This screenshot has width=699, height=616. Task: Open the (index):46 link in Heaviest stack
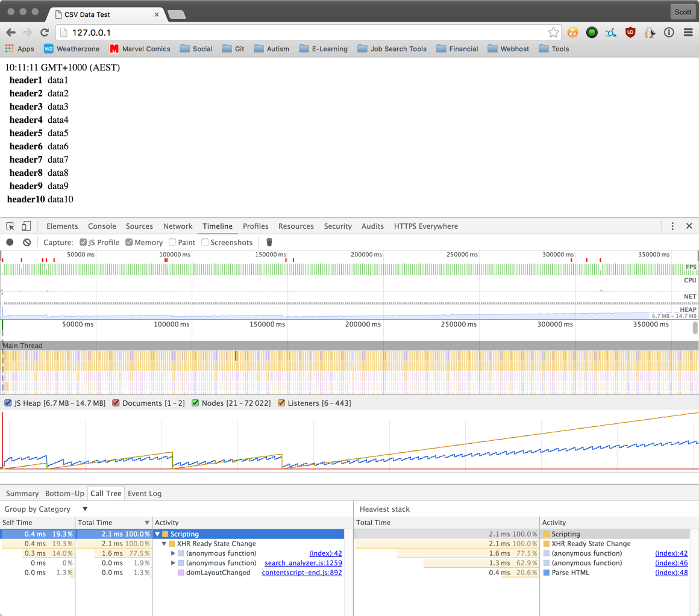[x=671, y=563]
